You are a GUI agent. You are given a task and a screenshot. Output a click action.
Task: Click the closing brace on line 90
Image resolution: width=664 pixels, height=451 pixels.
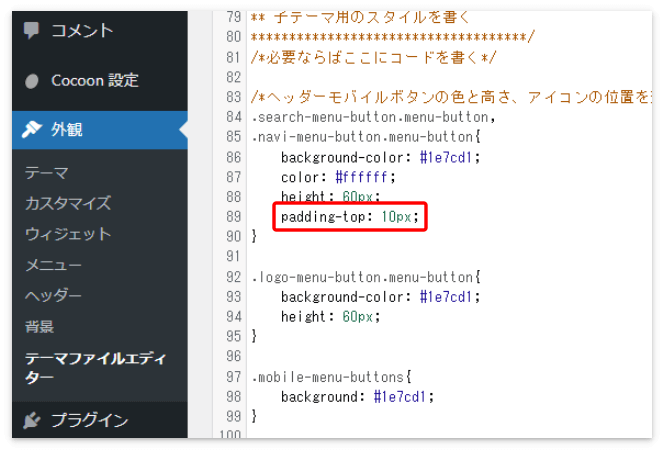(254, 236)
